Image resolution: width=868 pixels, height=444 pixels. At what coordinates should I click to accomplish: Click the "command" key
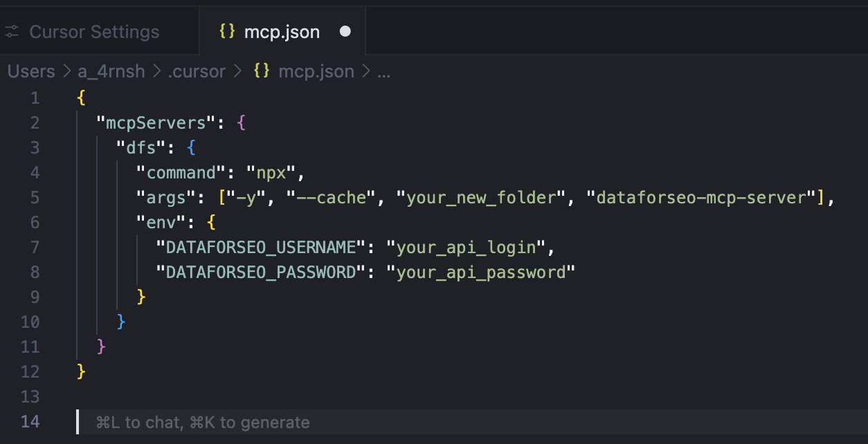tap(181, 173)
